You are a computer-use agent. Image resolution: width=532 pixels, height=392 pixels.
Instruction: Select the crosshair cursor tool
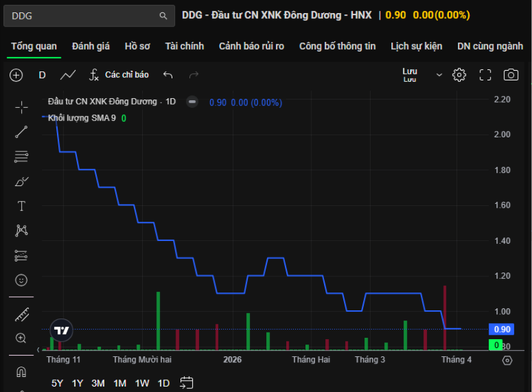21,107
